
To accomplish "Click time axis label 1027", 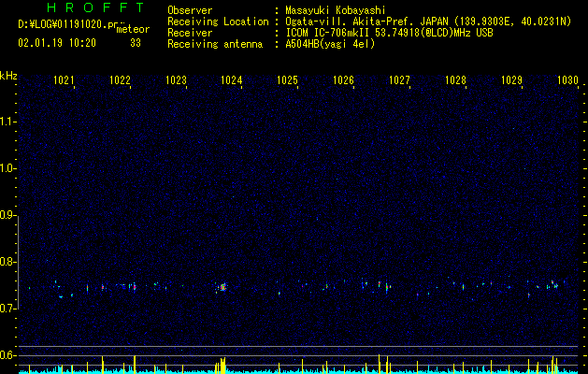I will pyautogui.click(x=399, y=79).
